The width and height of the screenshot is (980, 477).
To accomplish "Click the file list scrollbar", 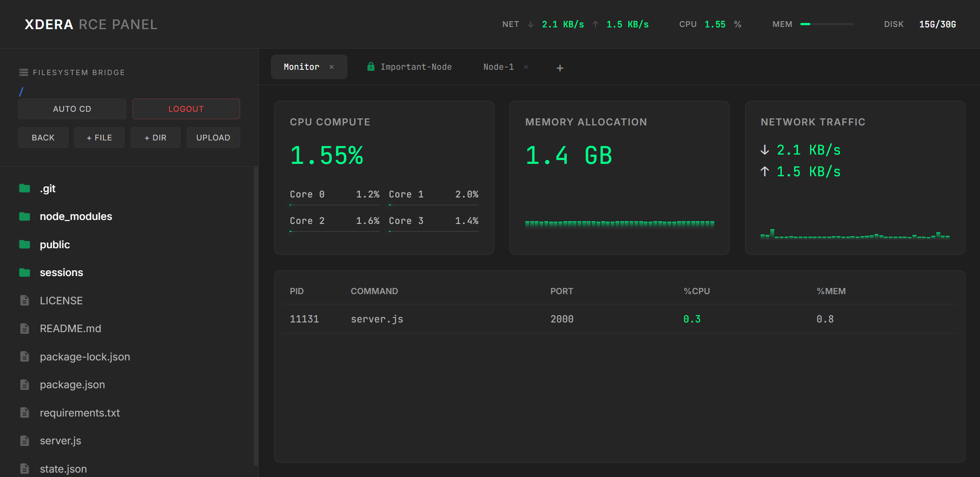I will click(256, 316).
